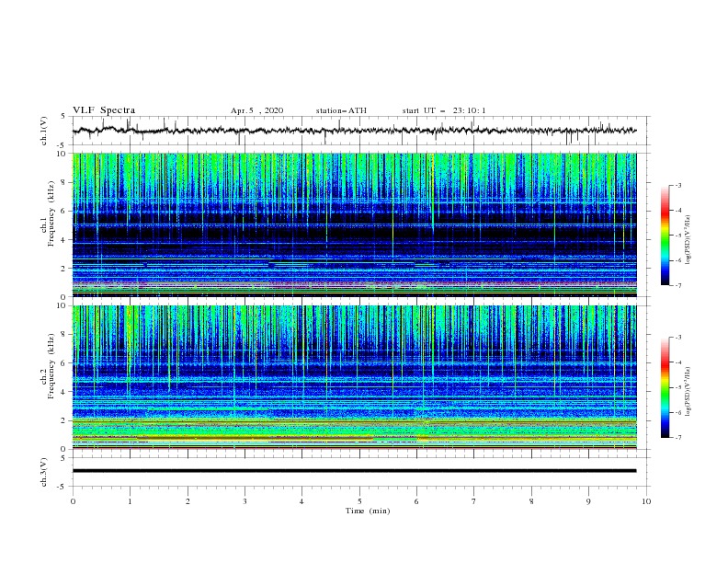Click the '2' kHz tick of ch.2 axis

pos(64,420)
